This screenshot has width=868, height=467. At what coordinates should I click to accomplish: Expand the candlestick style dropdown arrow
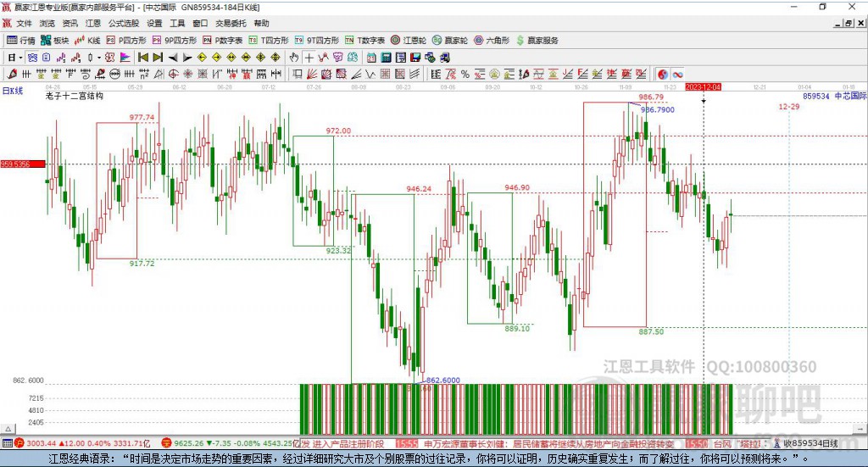[x=99, y=58]
